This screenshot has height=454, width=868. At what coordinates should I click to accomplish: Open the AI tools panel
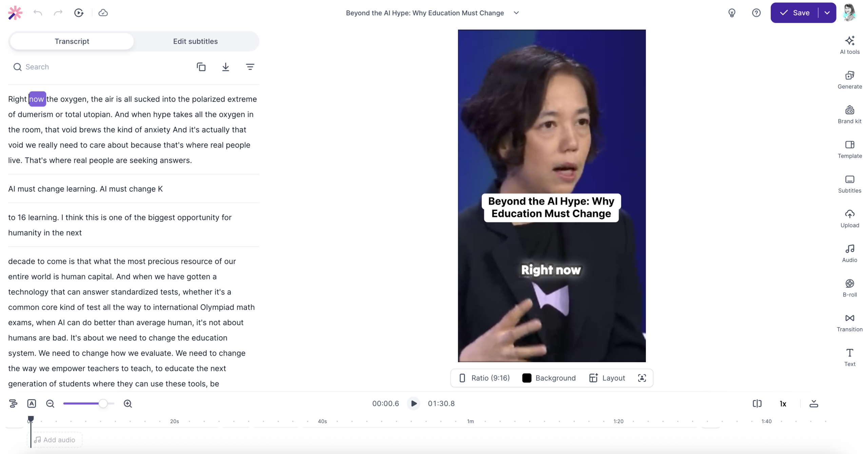coord(849,45)
